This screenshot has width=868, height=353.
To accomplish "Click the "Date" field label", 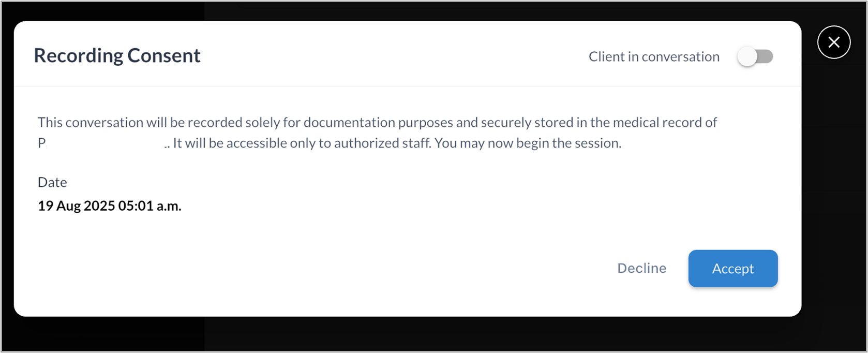I will tap(52, 182).
